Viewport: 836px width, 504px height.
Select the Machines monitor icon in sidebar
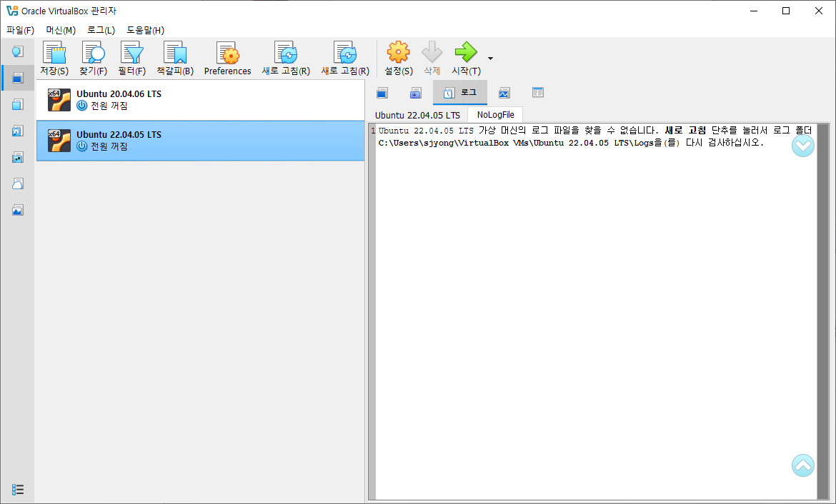tap(18, 79)
